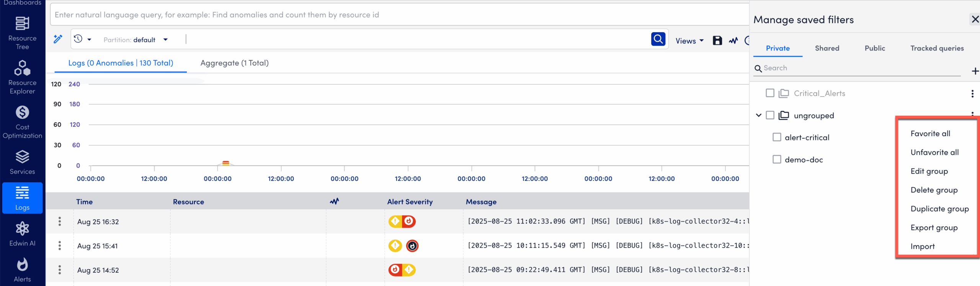Switch to Aggregate (1 Total) tab
Viewport: 980px width, 286px height.
pyautogui.click(x=235, y=63)
